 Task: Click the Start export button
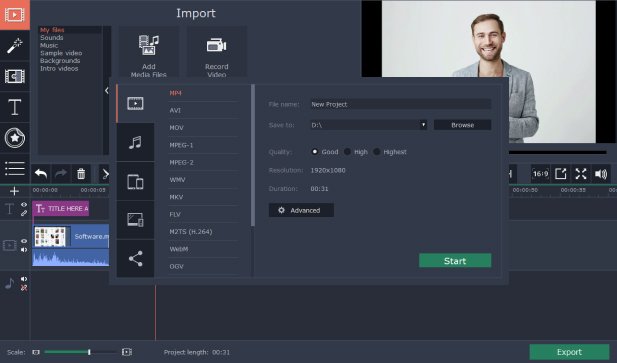click(455, 260)
